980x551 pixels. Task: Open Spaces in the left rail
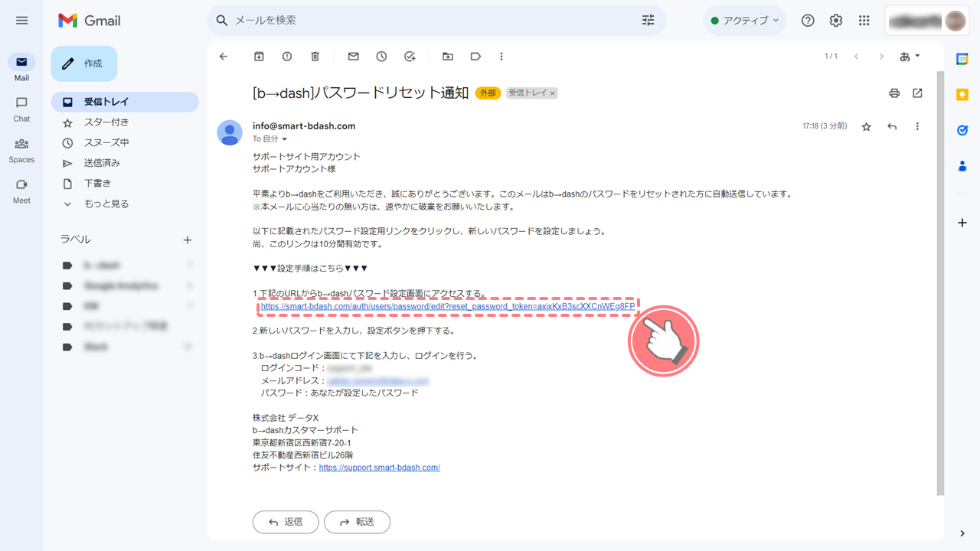click(21, 150)
